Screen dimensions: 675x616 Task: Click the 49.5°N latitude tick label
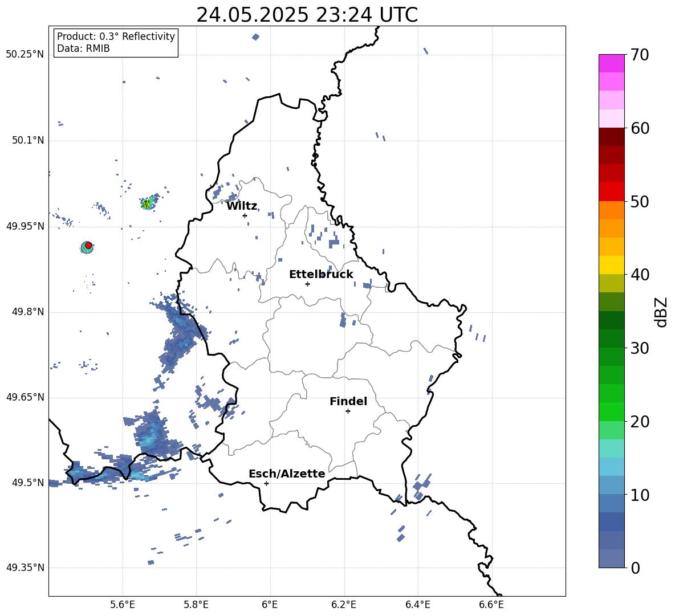click(28, 483)
